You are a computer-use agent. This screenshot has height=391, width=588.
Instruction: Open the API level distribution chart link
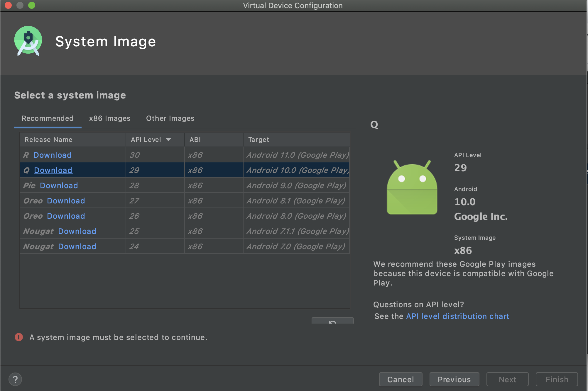coord(457,316)
